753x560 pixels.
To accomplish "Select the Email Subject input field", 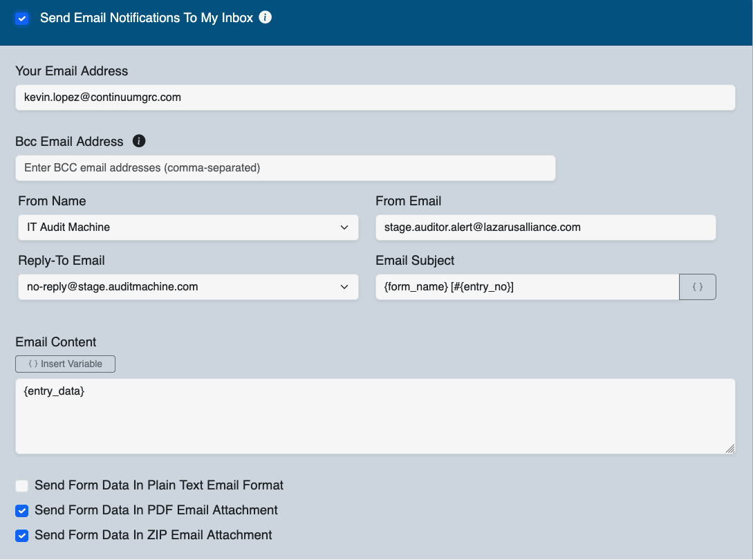I will click(x=527, y=287).
